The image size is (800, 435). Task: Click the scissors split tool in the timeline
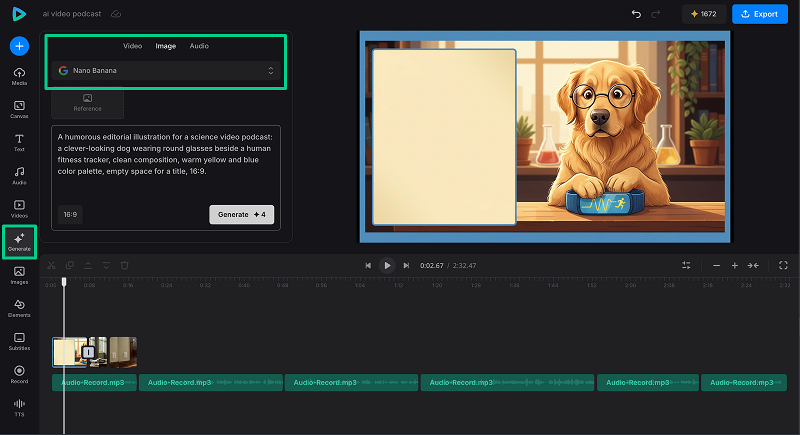point(52,265)
